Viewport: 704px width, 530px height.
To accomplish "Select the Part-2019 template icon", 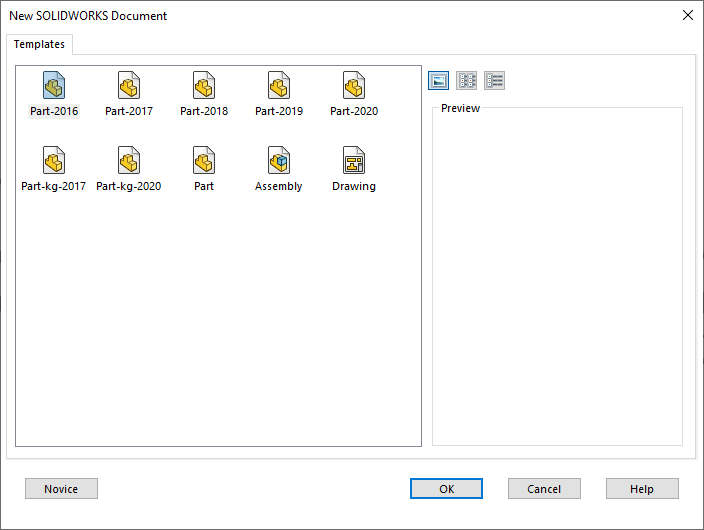I will pos(279,86).
